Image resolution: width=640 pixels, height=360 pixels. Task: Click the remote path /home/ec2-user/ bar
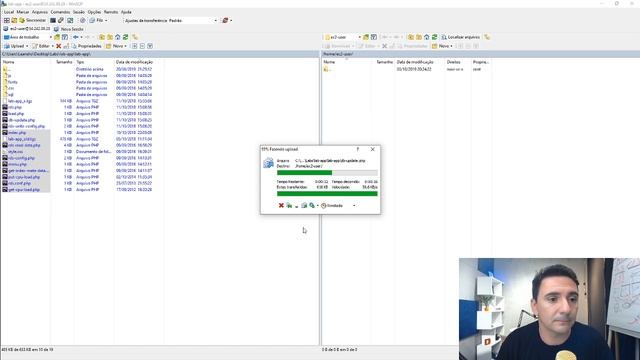click(x=480, y=54)
